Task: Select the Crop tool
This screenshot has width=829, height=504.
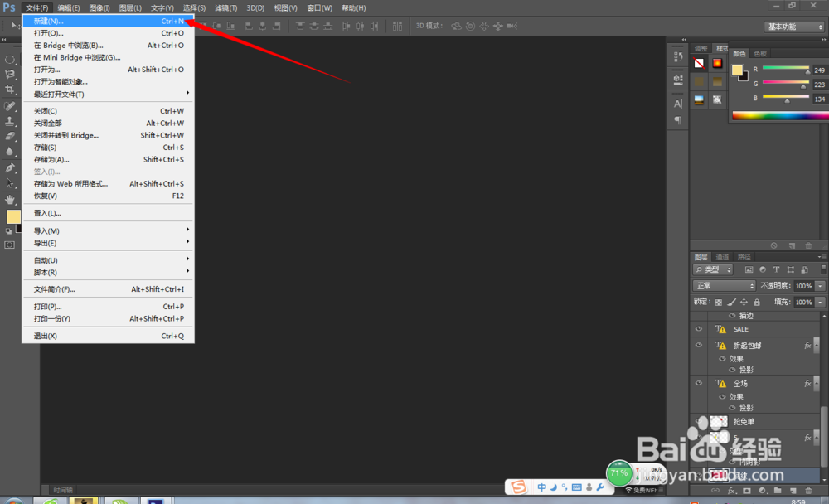Action: [9, 90]
